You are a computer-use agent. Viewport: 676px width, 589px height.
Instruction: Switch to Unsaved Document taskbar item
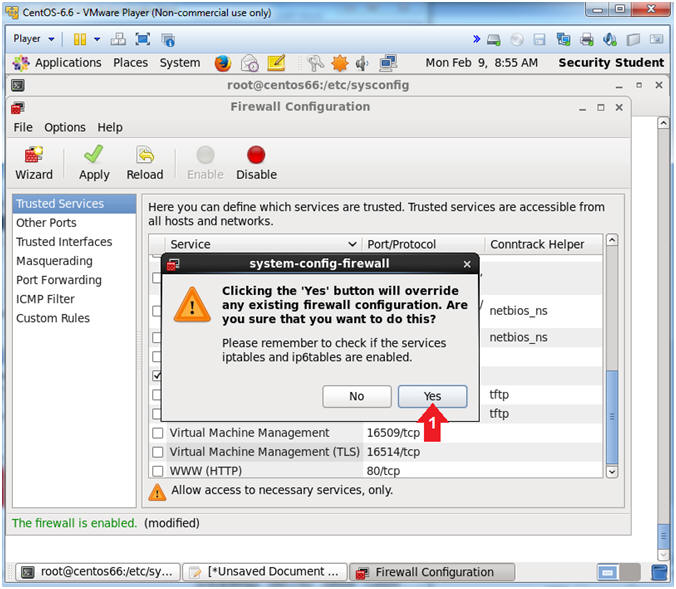pos(265,572)
